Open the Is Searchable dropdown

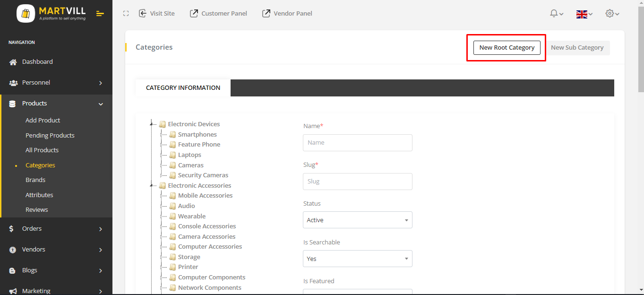357,259
